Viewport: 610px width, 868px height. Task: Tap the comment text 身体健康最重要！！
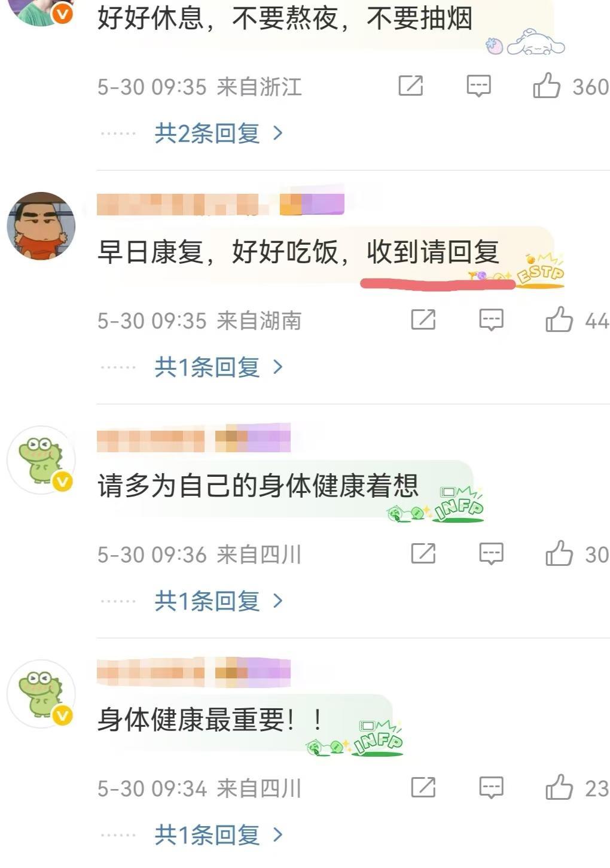(210, 720)
